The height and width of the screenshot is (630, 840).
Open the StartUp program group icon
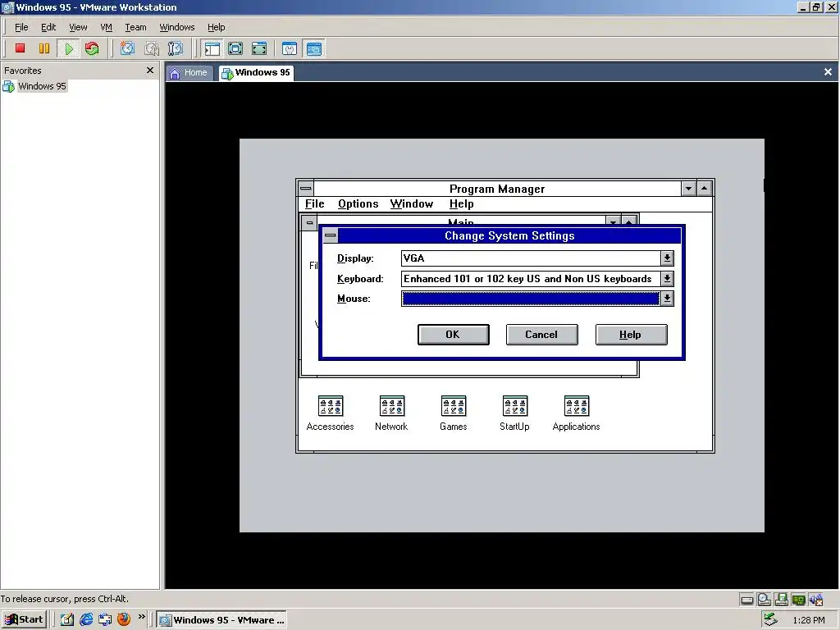click(x=515, y=413)
